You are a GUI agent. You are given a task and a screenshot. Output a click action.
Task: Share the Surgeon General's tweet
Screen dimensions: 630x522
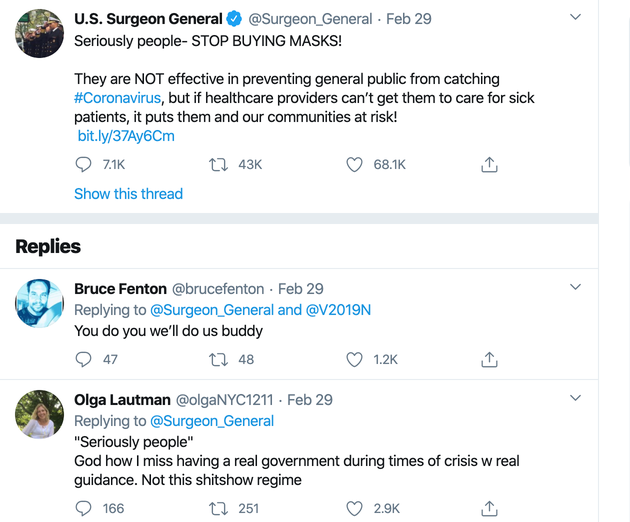(x=489, y=165)
